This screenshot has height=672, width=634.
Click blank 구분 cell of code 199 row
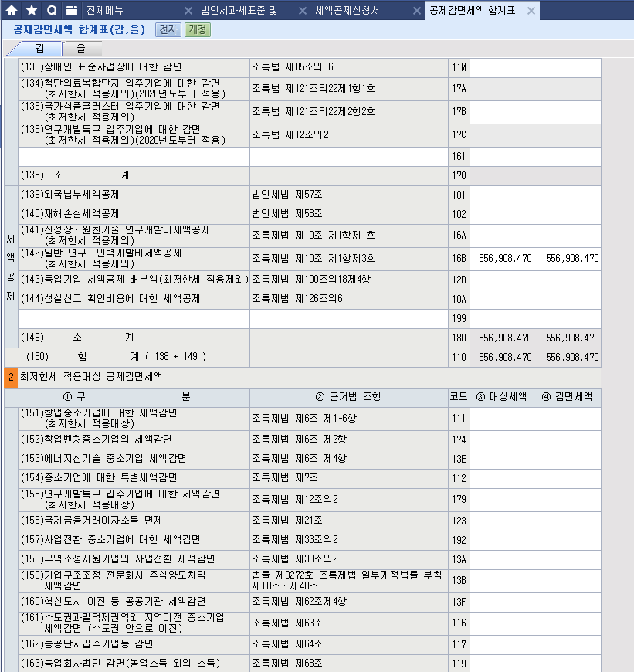coord(134,319)
